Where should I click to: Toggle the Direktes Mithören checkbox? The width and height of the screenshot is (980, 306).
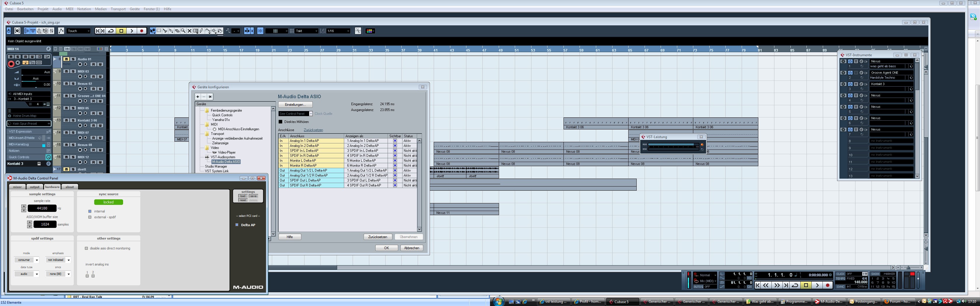tap(281, 122)
